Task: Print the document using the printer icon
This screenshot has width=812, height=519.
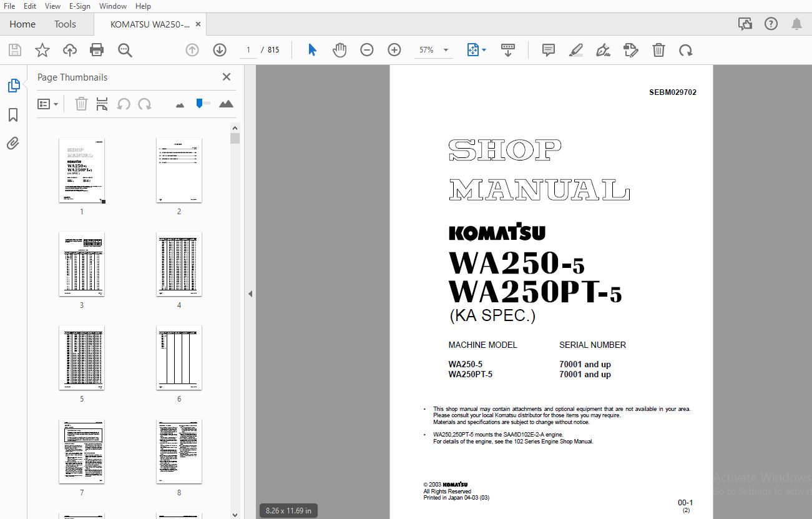Action: pyautogui.click(x=97, y=51)
